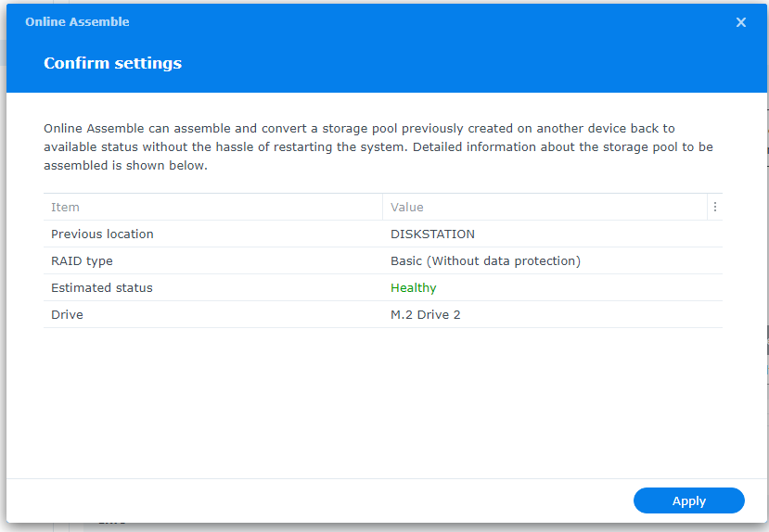Click the blue header right of Confirm settings
Screen dimensions: 769x532
coord(464,64)
